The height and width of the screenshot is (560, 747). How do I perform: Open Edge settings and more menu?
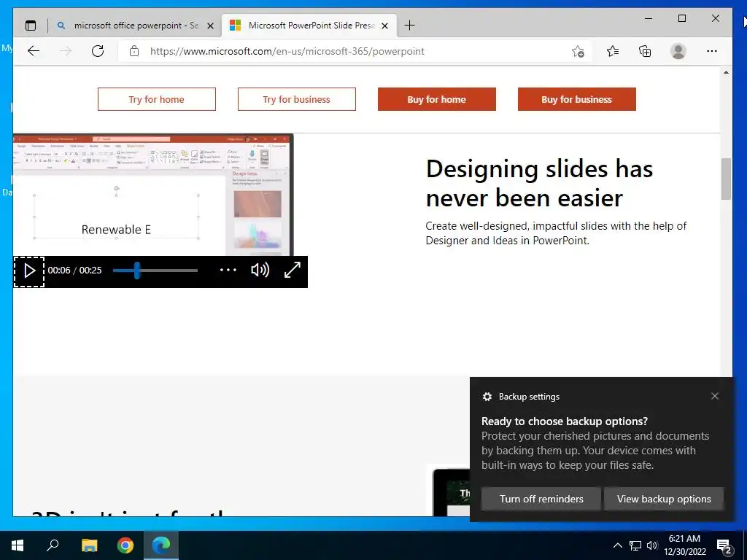[712, 51]
